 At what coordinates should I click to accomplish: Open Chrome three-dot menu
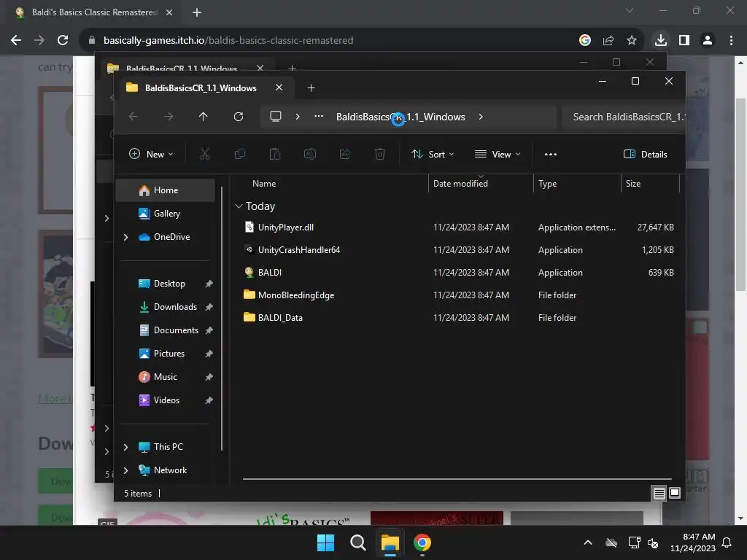[731, 41]
